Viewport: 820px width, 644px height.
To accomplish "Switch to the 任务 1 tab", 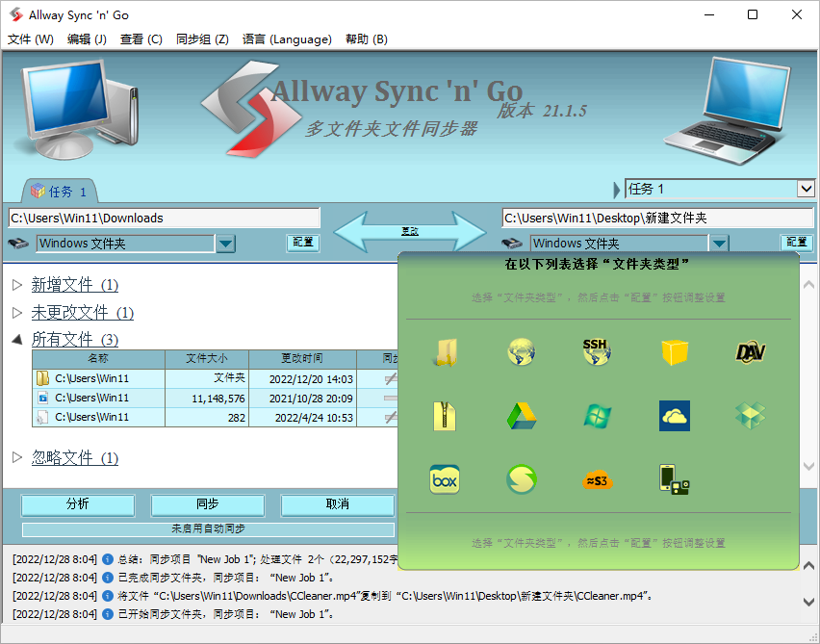I will pos(59,191).
